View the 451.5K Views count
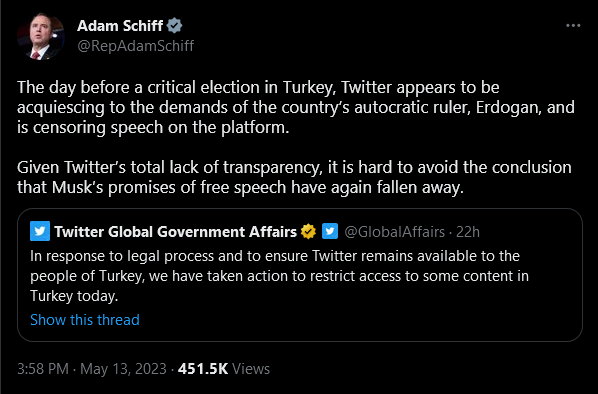This screenshot has width=598, height=394. pos(224,369)
